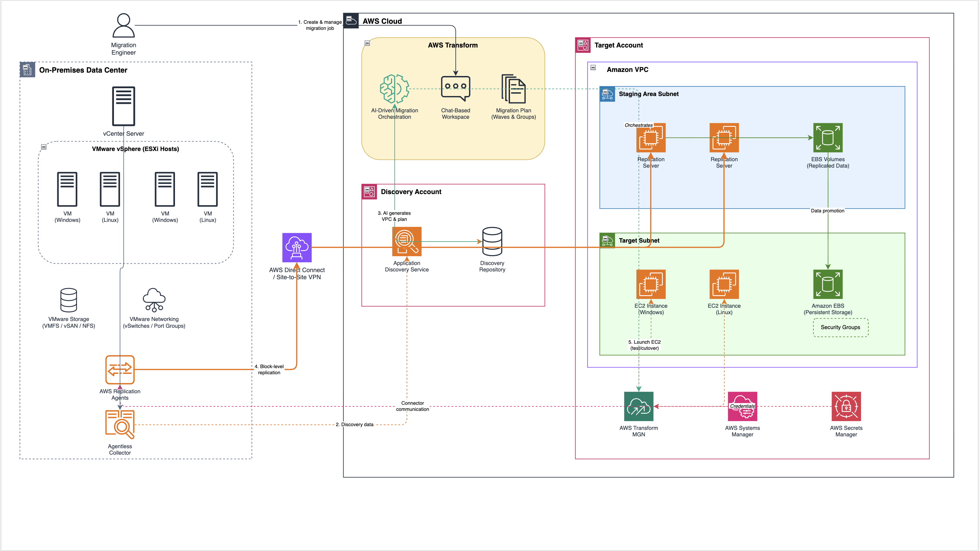Select the On-Premises Data Center building icon

[x=27, y=70]
